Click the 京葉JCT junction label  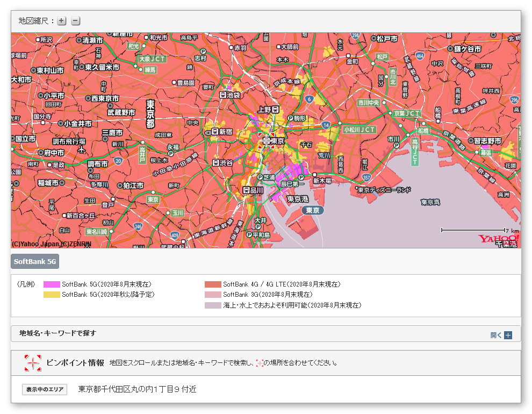point(406,113)
